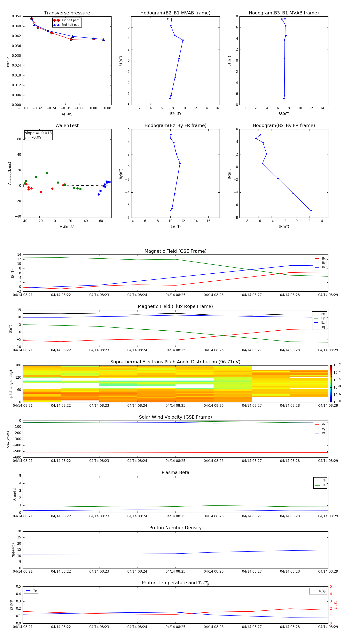351x644 pixels.
Task: Click the 'A(T·m)' x-axis label
Action: pyautogui.click(x=67, y=114)
